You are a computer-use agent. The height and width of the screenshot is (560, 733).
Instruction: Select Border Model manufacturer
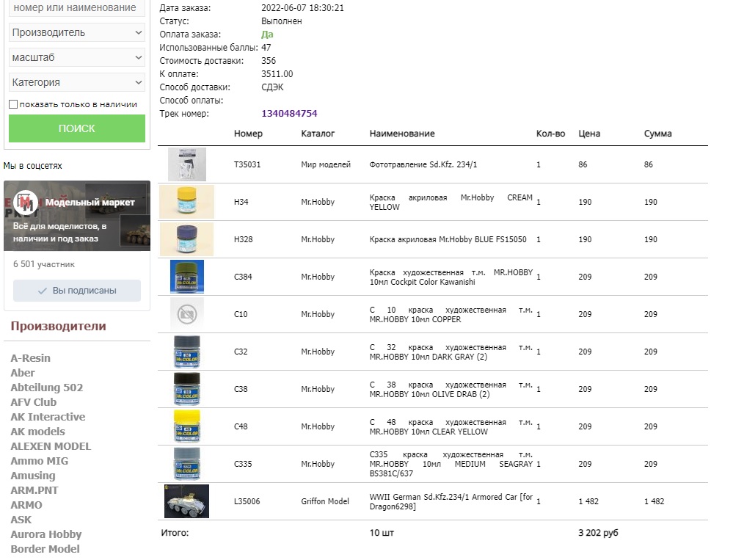coord(45,549)
